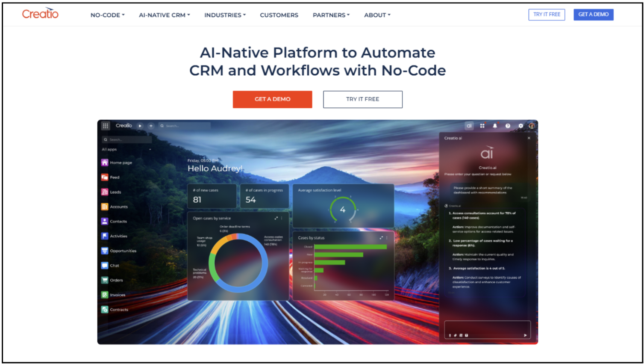The width and height of the screenshot is (644, 364).
Task: Expand the Open cases by service chart
Action: 276,218
